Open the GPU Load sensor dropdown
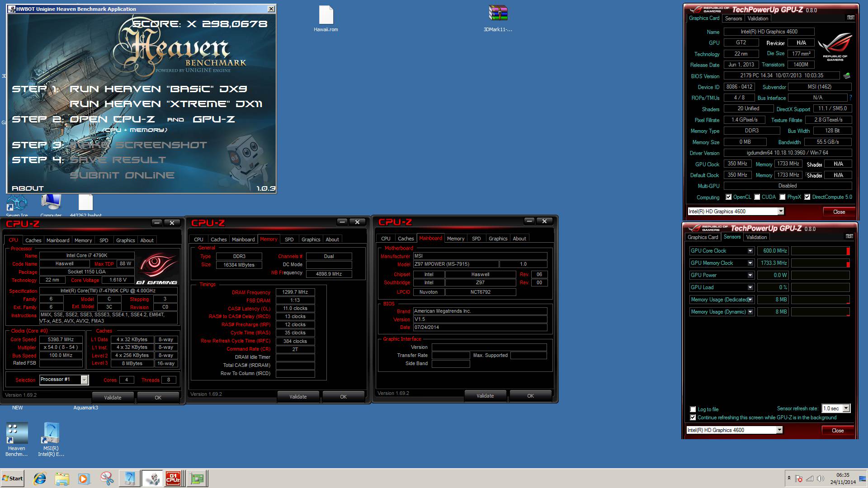 (750, 287)
